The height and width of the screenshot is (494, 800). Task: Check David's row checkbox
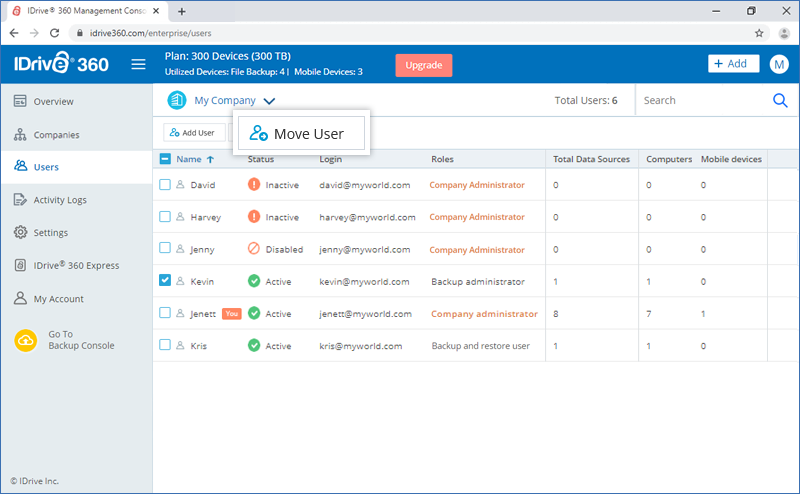pos(165,184)
